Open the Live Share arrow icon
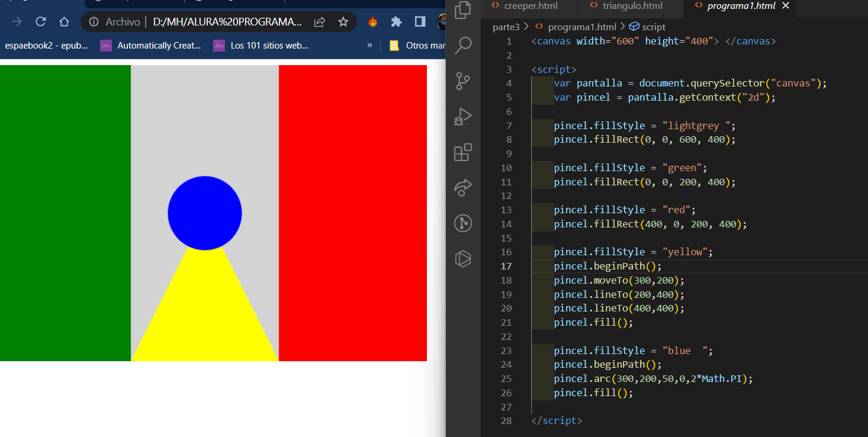This screenshot has width=868, height=437. point(462,187)
